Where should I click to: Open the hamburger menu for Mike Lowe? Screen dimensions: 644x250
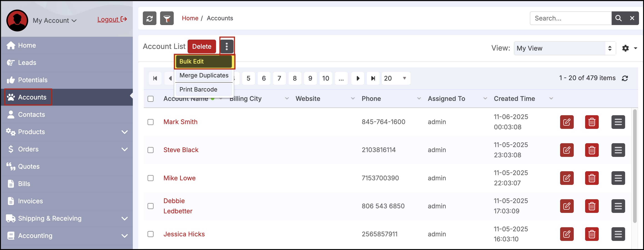618,178
